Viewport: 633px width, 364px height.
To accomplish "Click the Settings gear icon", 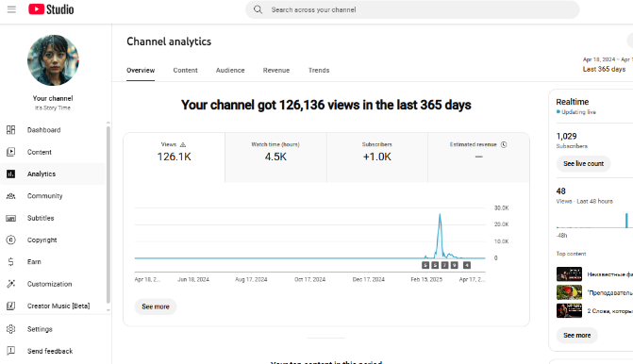I will click(x=11, y=329).
